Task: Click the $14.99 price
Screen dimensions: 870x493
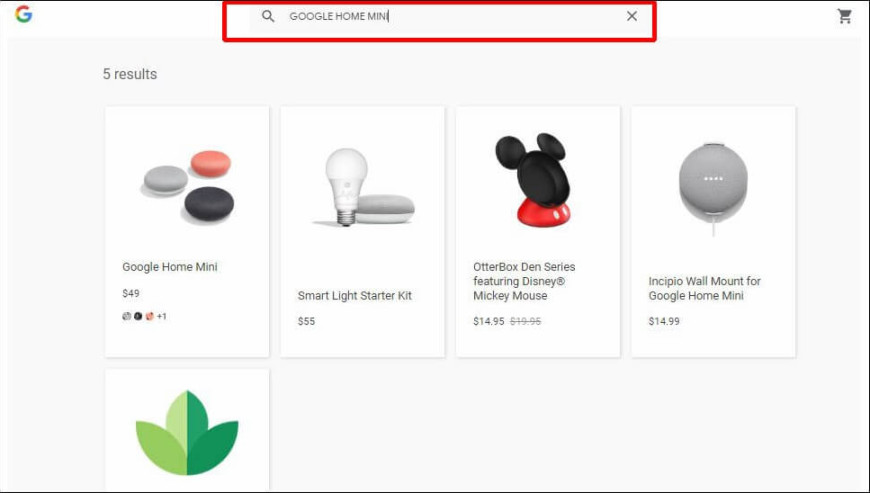Action: 664,321
